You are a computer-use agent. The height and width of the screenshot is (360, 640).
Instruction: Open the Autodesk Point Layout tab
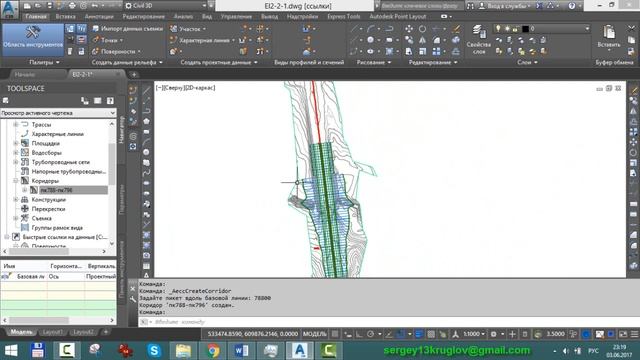(x=398, y=16)
